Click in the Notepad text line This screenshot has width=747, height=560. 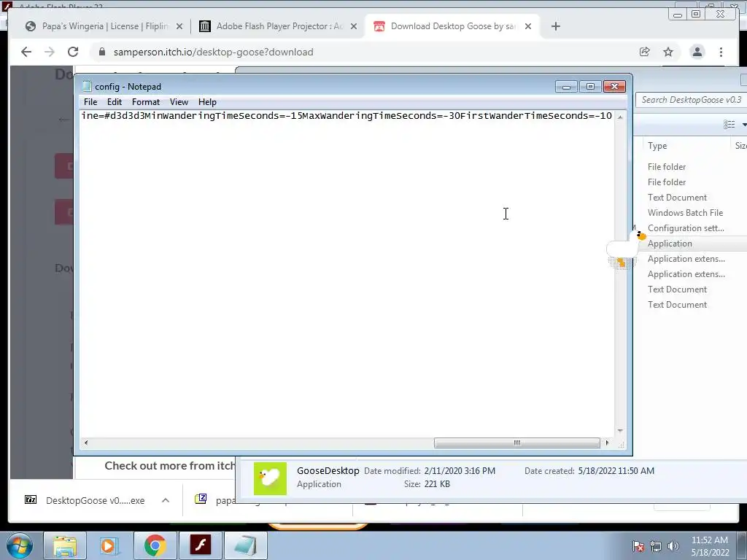pyautogui.click(x=347, y=116)
